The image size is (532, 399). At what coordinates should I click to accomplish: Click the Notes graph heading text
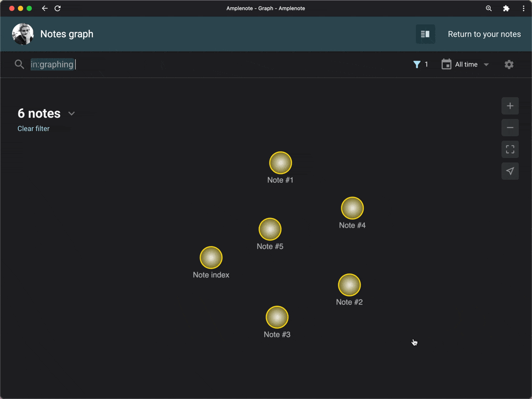tap(67, 34)
